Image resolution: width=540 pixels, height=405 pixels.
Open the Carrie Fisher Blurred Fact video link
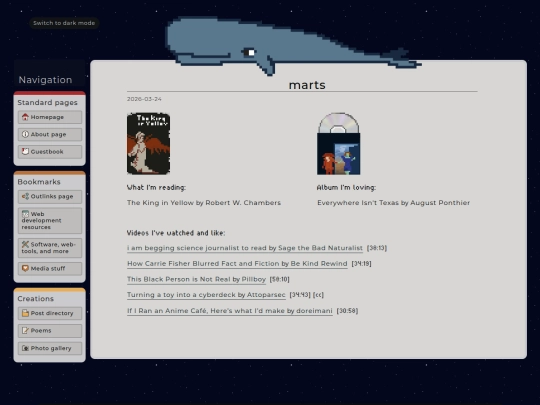tap(237, 263)
